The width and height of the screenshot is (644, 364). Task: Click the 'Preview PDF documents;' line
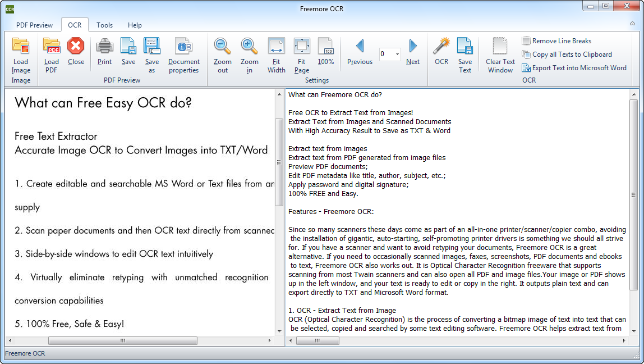[328, 167]
